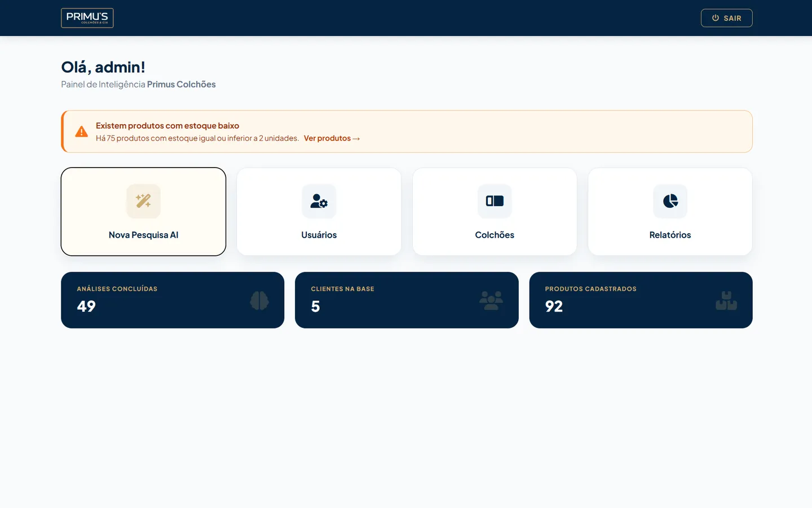812x508 pixels.
Task: Click the brain icon in Análises card
Action: click(x=259, y=300)
